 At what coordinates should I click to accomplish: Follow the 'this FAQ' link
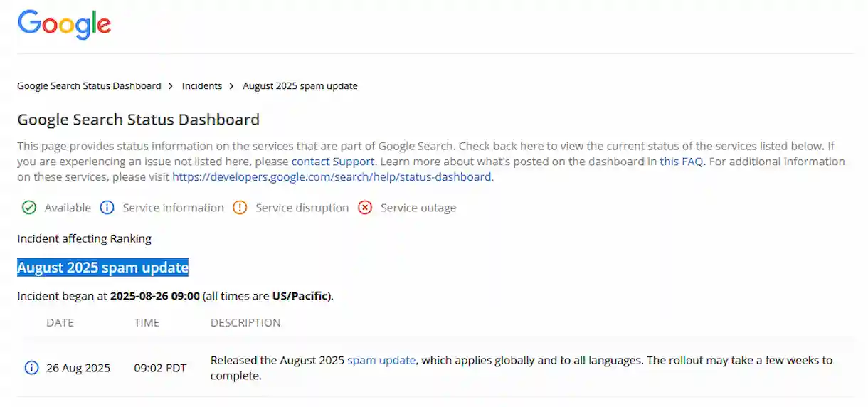[681, 162]
